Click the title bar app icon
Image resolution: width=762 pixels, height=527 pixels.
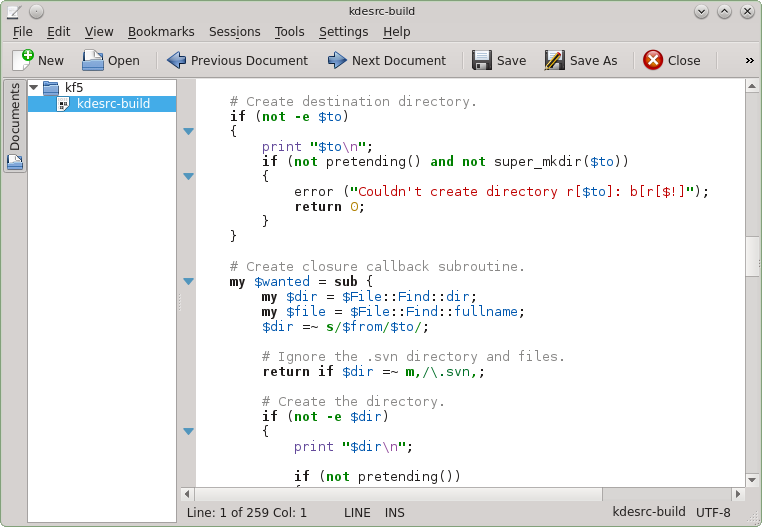(14, 11)
